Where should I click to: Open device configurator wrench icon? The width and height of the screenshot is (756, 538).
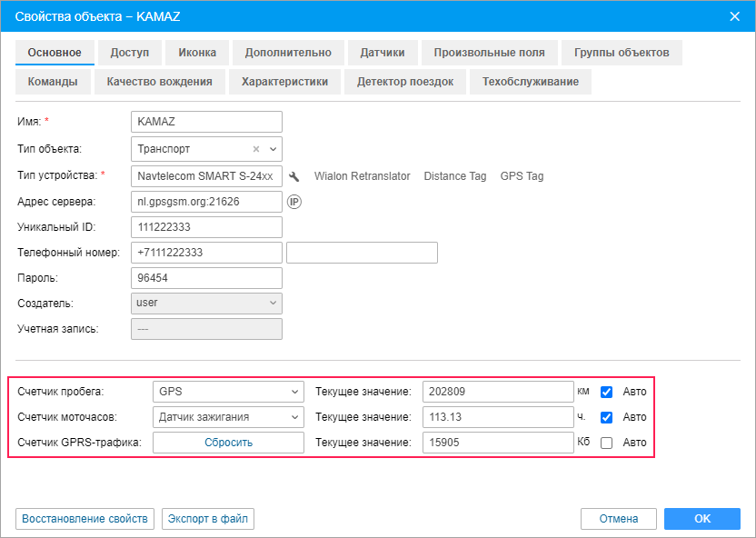pos(293,176)
